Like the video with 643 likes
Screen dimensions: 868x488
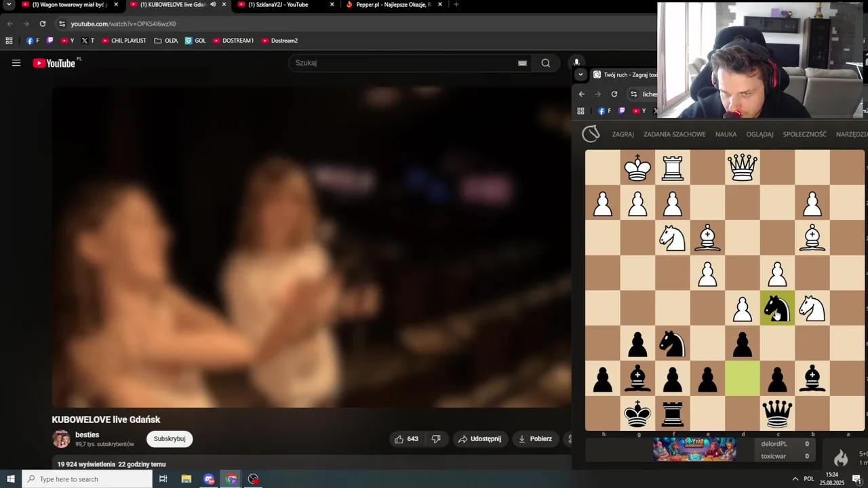click(x=406, y=439)
